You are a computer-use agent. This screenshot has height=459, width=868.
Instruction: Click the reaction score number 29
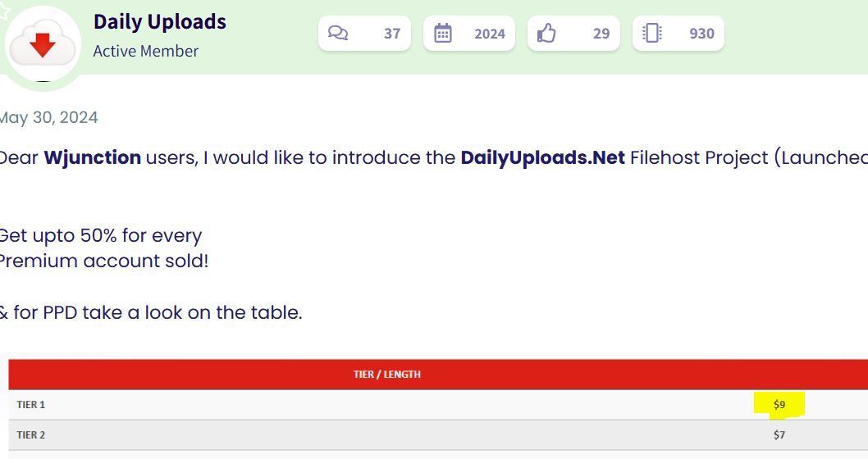click(601, 34)
